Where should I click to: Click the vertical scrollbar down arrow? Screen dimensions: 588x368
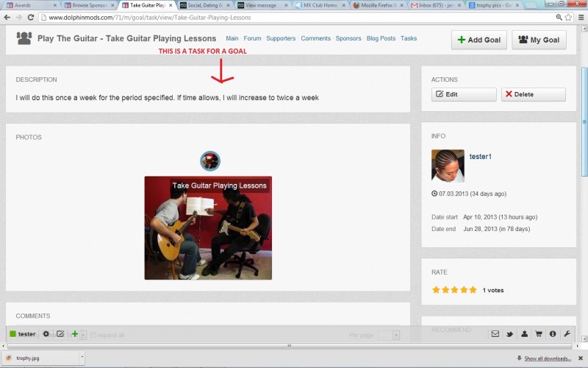[584, 339]
